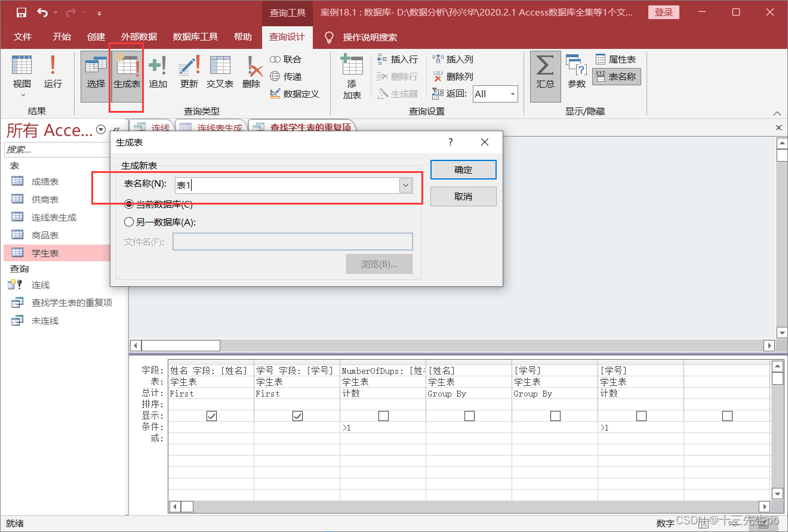Expand the table name dropdown arrow
Viewport: 788px width, 532px height.
tap(406, 185)
